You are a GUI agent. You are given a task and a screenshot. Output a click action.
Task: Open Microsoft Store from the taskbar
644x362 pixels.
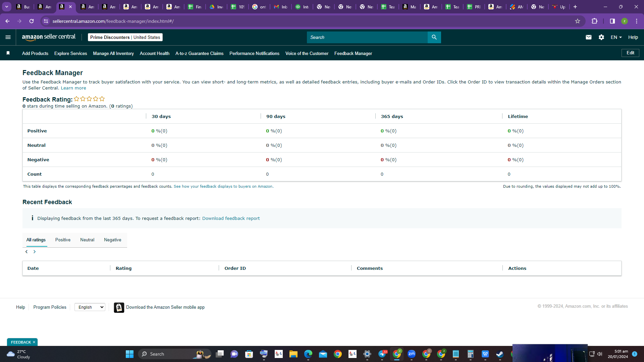pos(249,354)
